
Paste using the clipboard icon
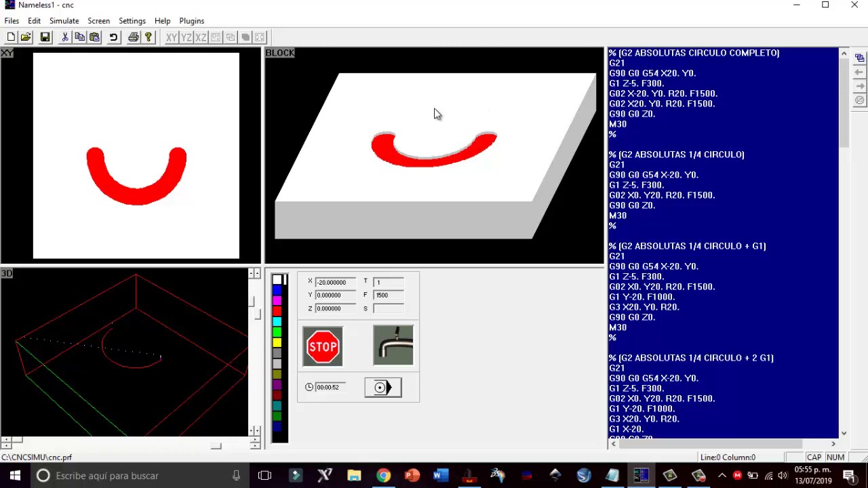[x=94, y=37]
